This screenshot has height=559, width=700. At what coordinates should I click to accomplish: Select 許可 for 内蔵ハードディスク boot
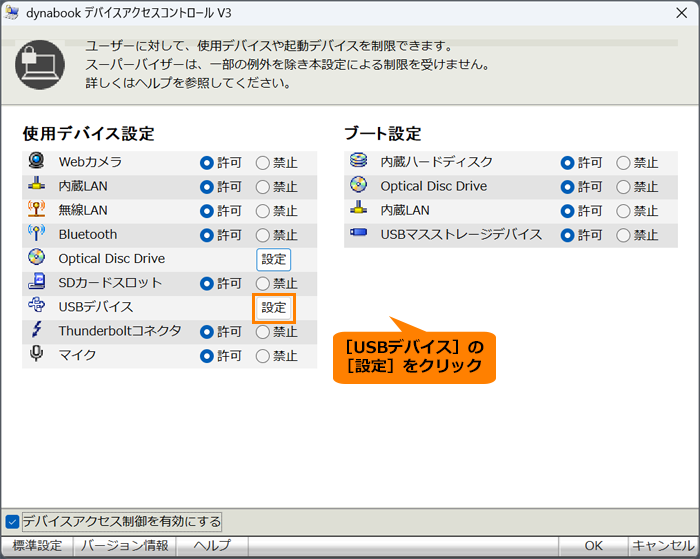pyautogui.click(x=567, y=163)
